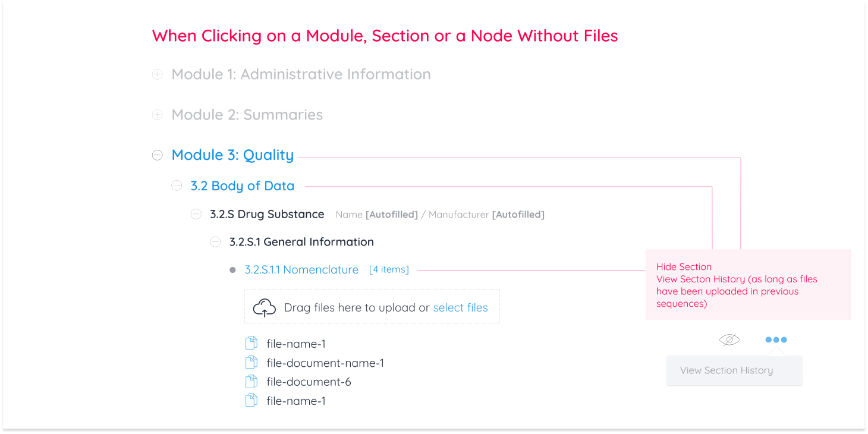Open the three-dot options menu
Image resolution: width=868 pixels, height=434 pixels.
(x=776, y=339)
